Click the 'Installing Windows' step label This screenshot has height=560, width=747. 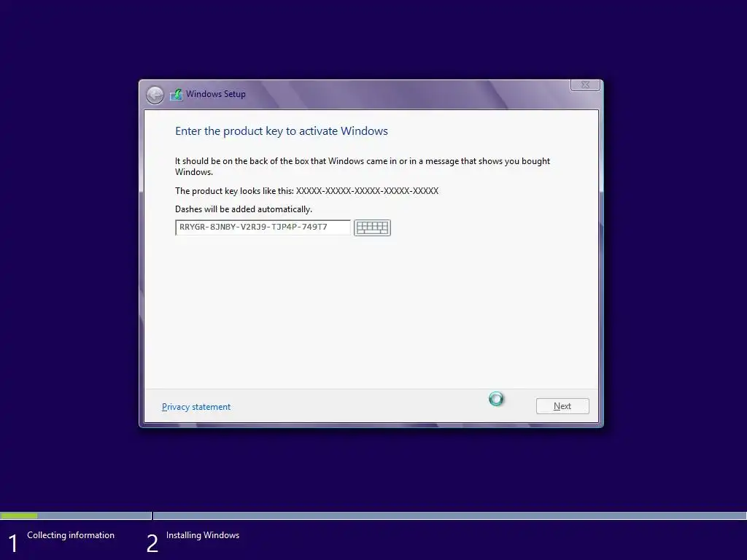pyautogui.click(x=203, y=535)
